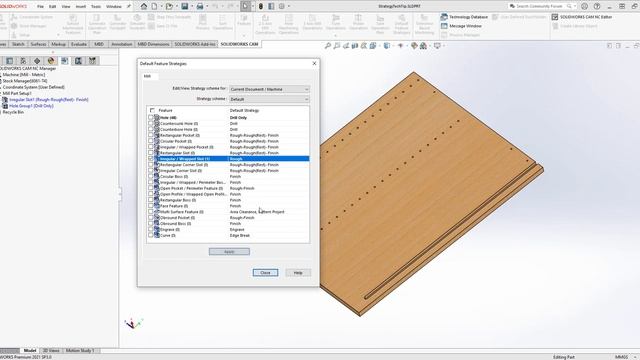Expand the Save dropdown arrow

pyautogui.click(x=191, y=6)
